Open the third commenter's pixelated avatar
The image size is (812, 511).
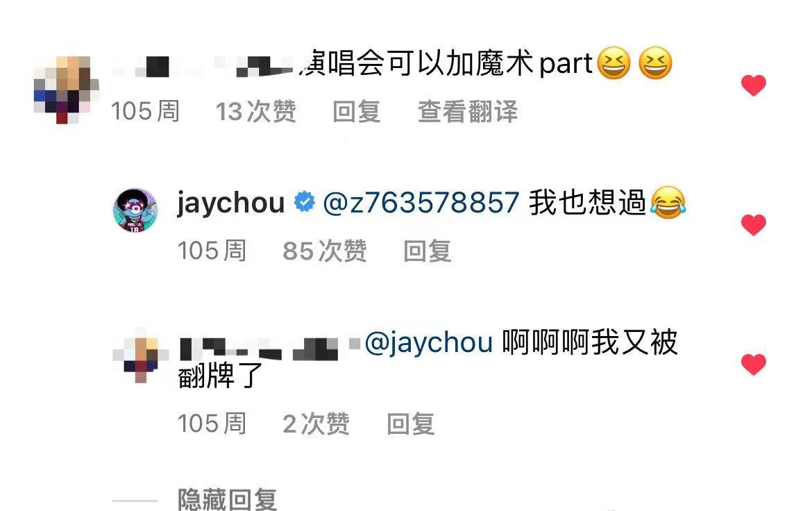139,355
